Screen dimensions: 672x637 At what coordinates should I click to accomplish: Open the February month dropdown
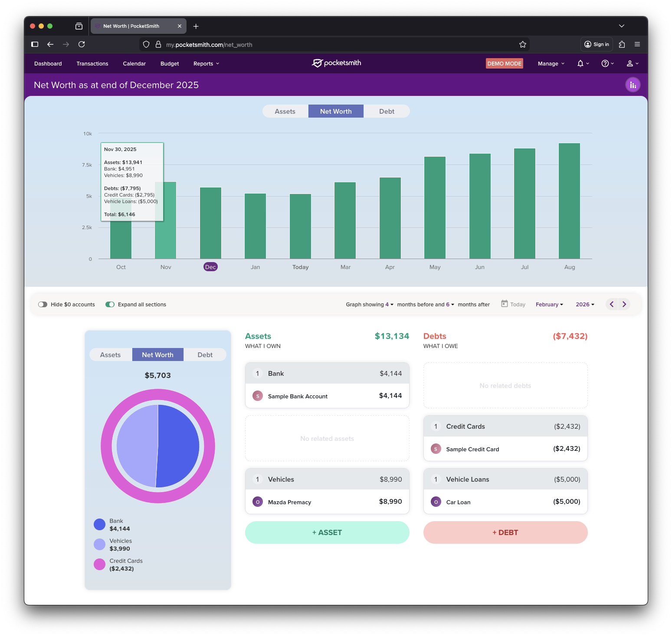549,305
